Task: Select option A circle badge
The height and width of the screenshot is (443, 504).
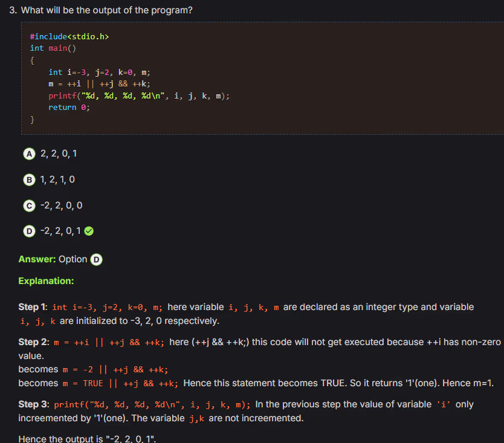Action: point(28,154)
